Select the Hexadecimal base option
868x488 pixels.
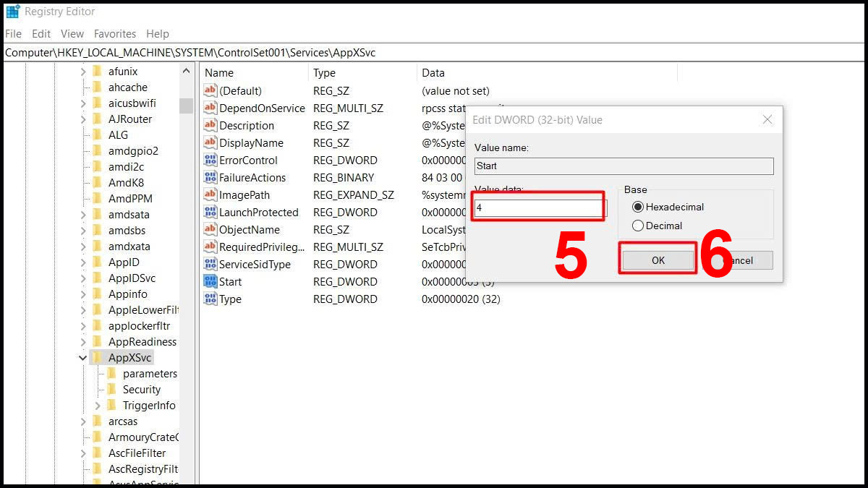pyautogui.click(x=638, y=207)
